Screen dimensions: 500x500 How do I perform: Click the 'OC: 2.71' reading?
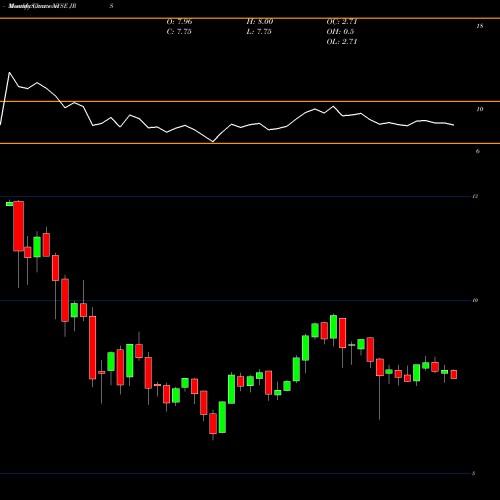(x=342, y=22)
